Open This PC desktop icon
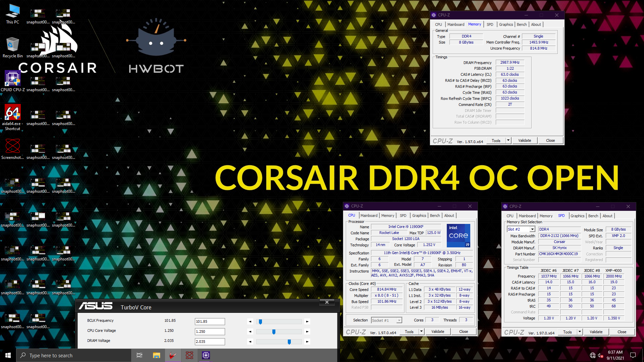 coord(12,14)
